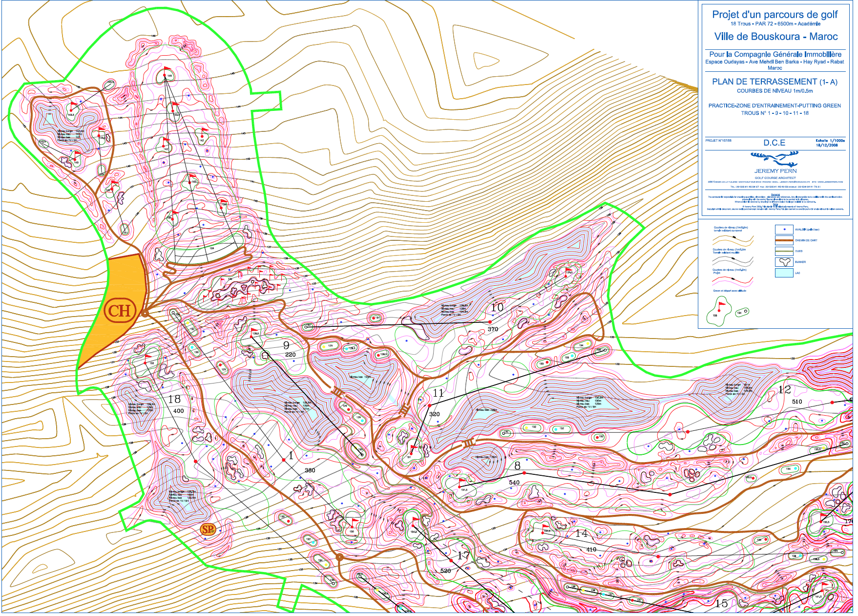Click 'TROUS N° 1 - 9 - 10 - 11 - 18' text
The image size is (858, 616).
tap(774, 113)
